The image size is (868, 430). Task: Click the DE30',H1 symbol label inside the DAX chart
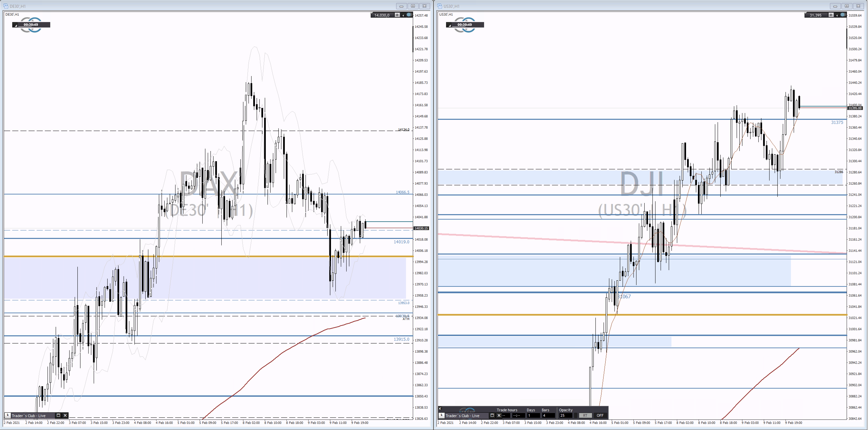coord(12,14)
